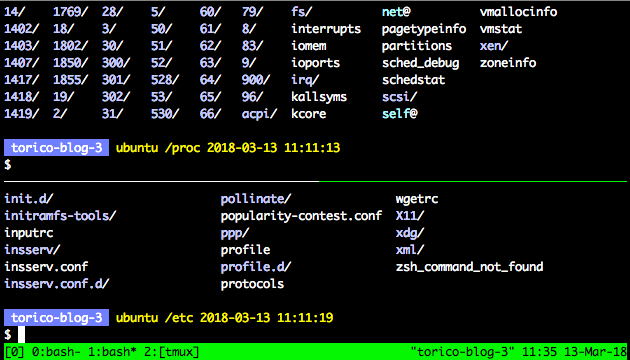630x360 pixels.
Task: Click the xdg/ directory entry
Action: point(410,233)
